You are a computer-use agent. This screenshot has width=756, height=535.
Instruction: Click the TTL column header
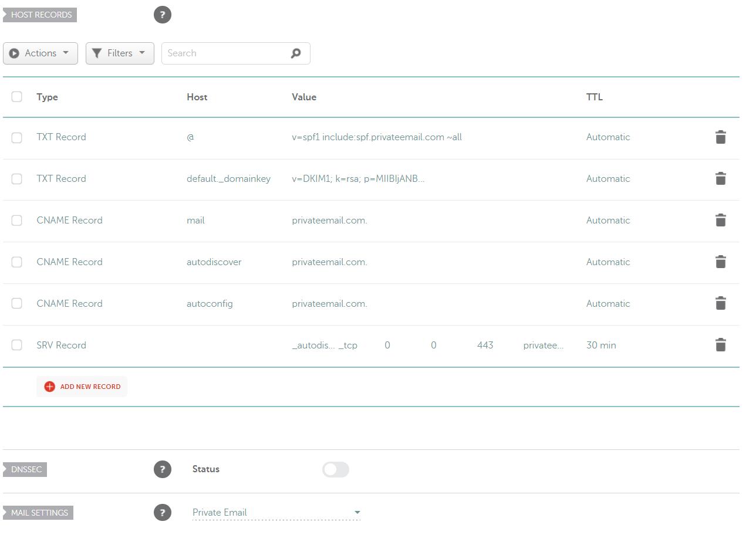click(x=595, y=97)
